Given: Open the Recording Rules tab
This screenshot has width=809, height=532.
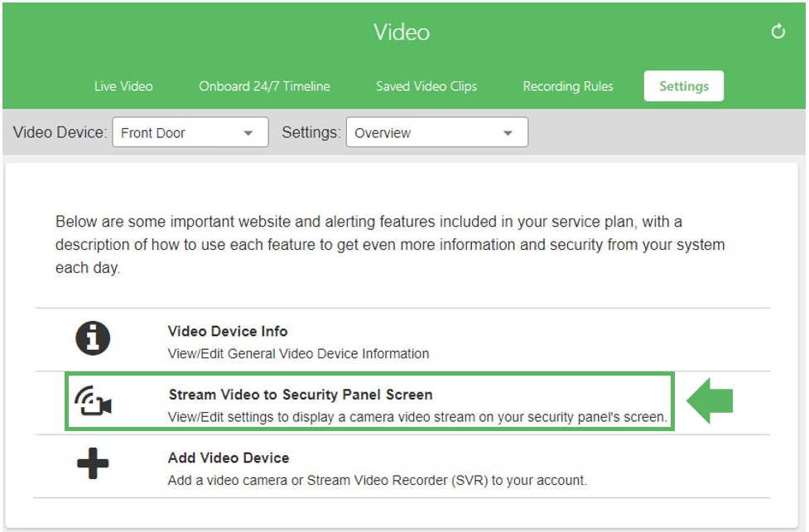Looking at the screenshot, I should (x=568, y=86).
